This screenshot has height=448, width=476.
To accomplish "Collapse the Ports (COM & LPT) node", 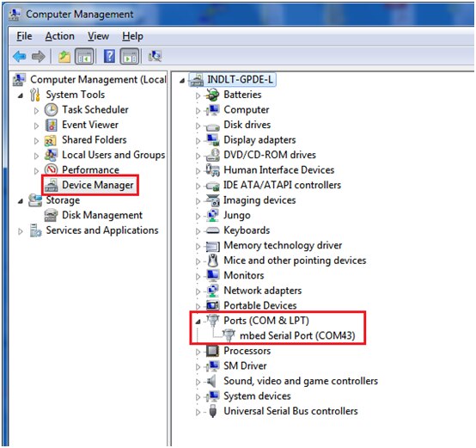I will click(x=198, y=322).
